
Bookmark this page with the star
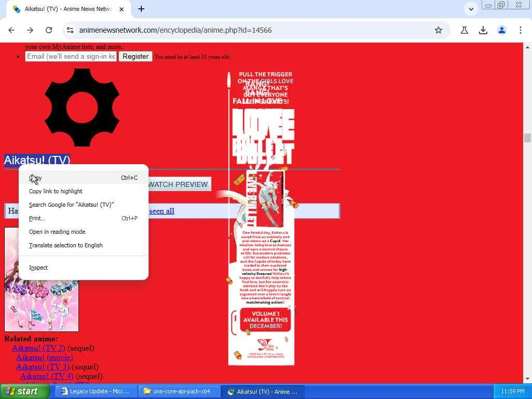(x=438, y=30)
